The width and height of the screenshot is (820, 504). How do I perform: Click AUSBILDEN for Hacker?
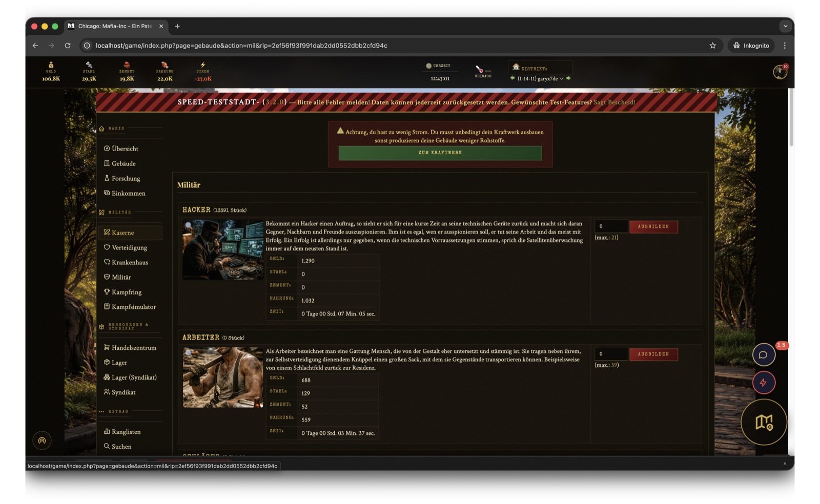(653, 226)
